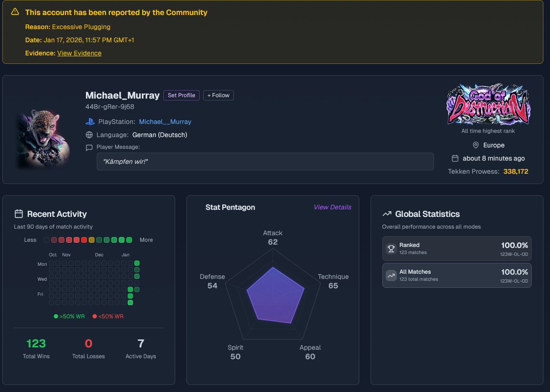The width and height of the screenshot is (550, 392).
Task: Click the bright red legend swatch in activity scale
Action: [x=84, y=240]
